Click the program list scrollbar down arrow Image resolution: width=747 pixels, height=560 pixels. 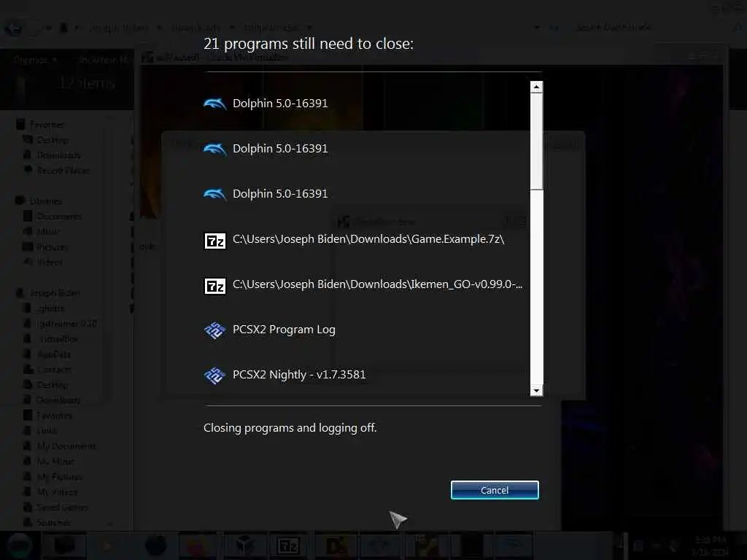tap(536, 391)
